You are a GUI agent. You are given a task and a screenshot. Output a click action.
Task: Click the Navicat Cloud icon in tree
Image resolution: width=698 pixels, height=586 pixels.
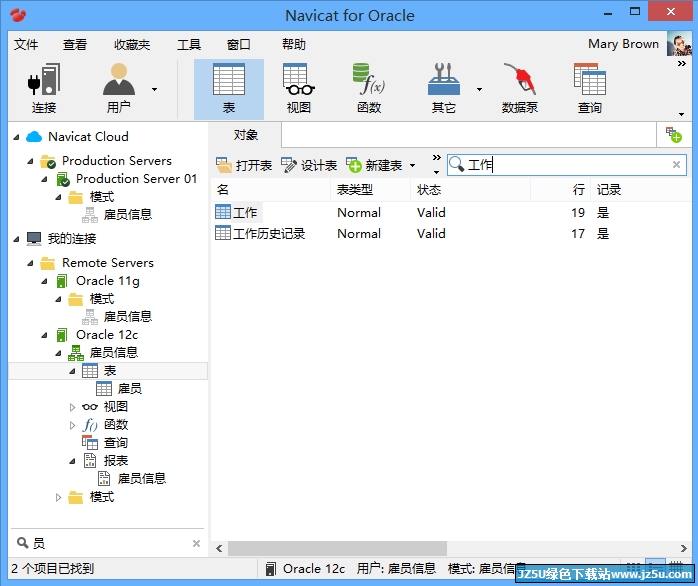click(34, 137)
